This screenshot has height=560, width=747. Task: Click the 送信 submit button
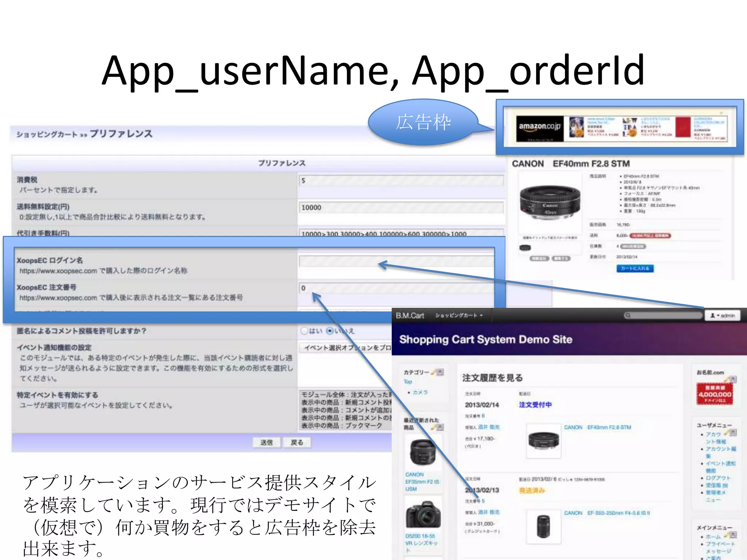point(267,442)
